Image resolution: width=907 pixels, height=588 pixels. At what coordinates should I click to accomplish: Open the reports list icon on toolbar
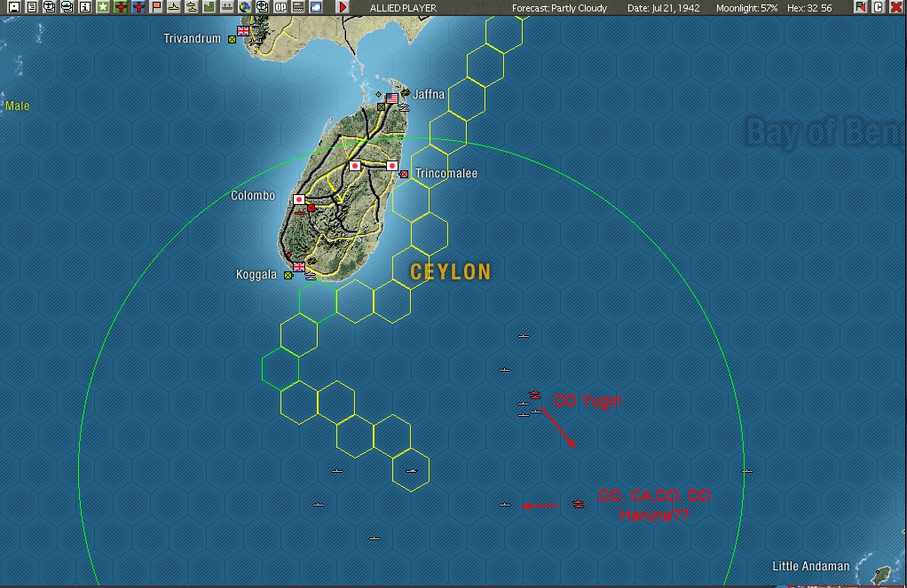33,7
